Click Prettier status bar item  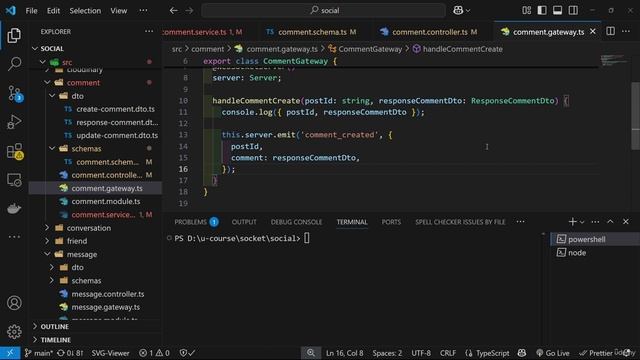click(596, 353)
